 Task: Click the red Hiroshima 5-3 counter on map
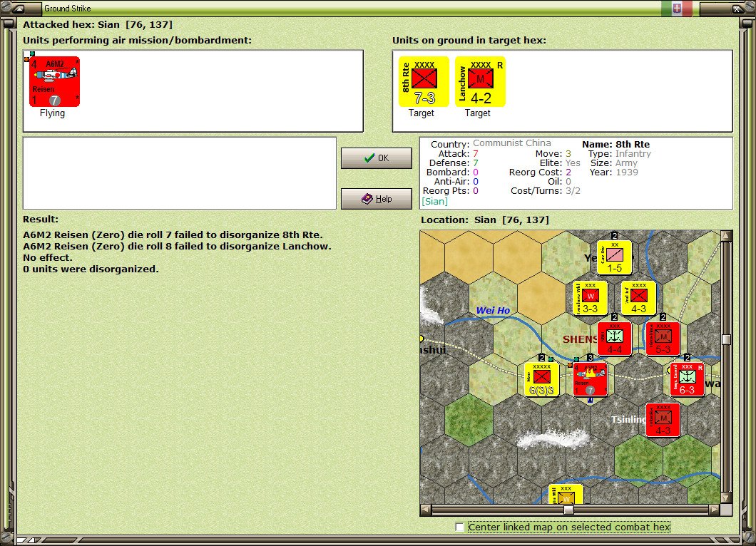(x=663, y=339)
